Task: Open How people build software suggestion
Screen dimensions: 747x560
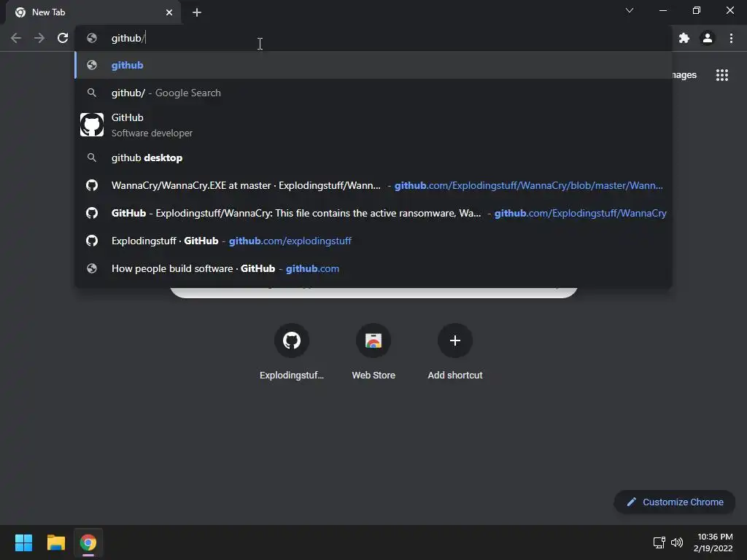Action: pos(373,268)
